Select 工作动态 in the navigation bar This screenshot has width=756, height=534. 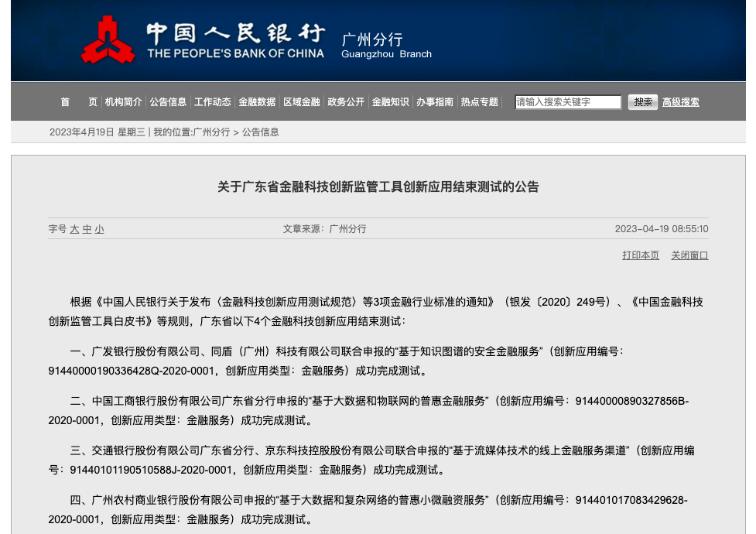[212, 102]
